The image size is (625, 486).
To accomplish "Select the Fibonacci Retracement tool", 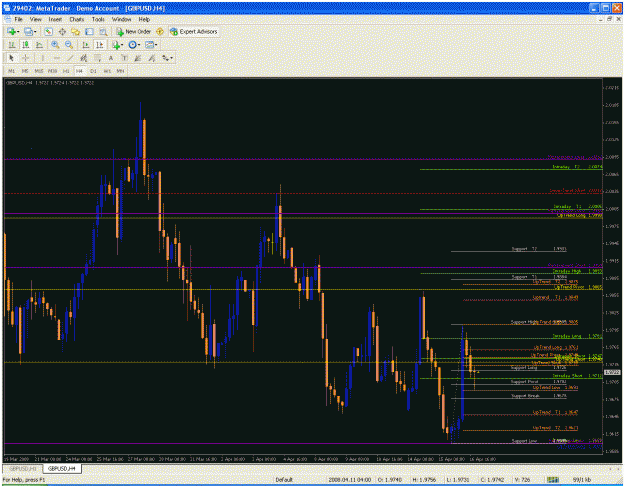I will pyautogui.click(x=97, y=58).
